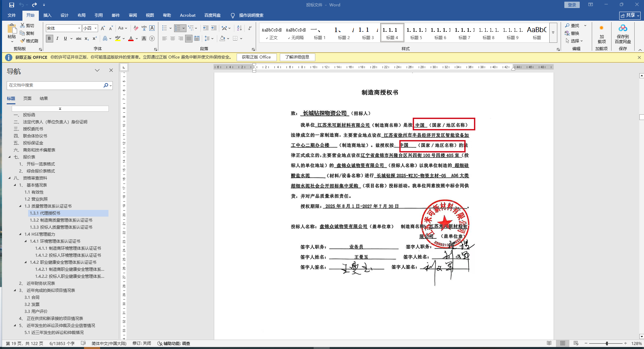Screen dimensions: 644x349
Task: Show paragraph marks icon
Action: click(x=250, y=28)
